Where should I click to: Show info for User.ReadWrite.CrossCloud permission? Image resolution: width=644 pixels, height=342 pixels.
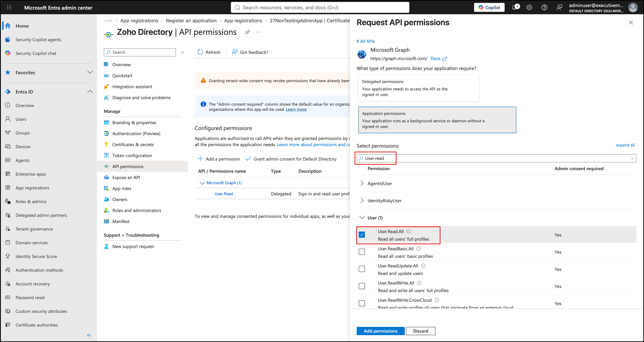[x=437, y=300]
